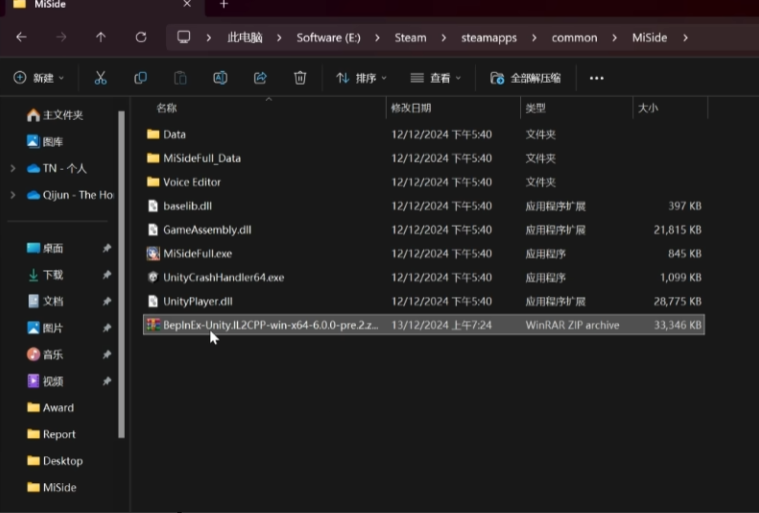
Task: Open the View (查看) dropdown
Action: pos(436,78)
